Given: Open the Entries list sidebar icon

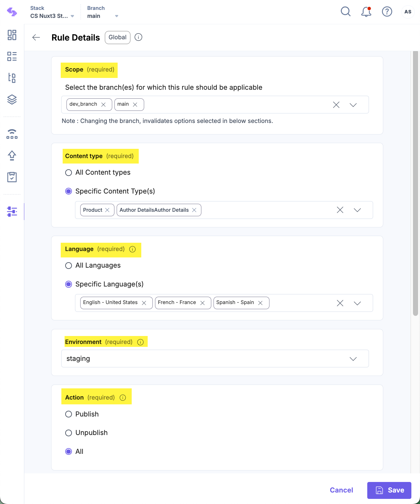Looking at the screenshot, I should point(12,56).
